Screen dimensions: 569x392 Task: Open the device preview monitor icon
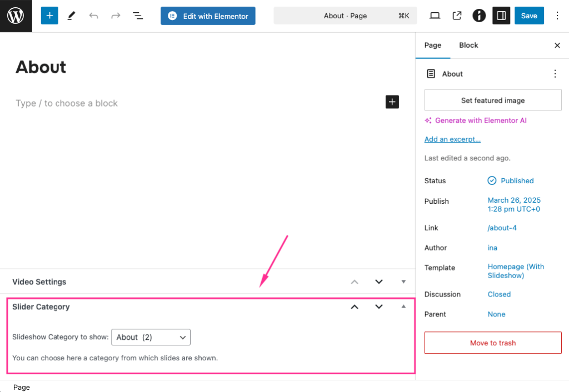pyautogui.click(x=435, y=16)
